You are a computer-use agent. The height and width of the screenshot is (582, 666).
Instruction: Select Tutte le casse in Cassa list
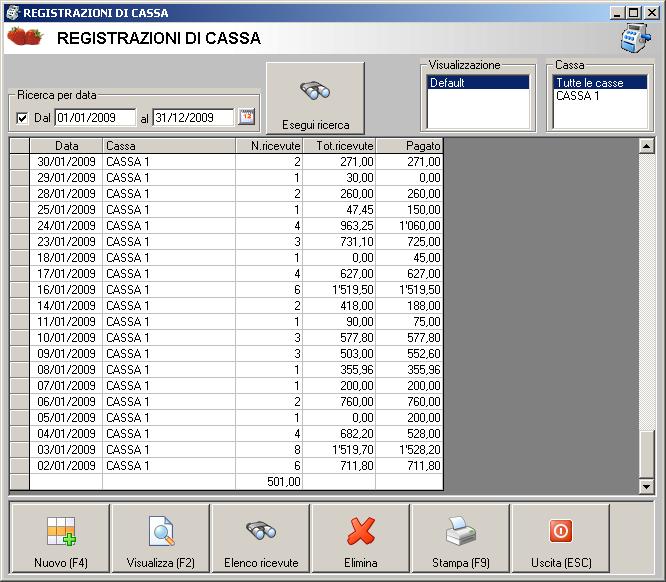pos(600,82)
